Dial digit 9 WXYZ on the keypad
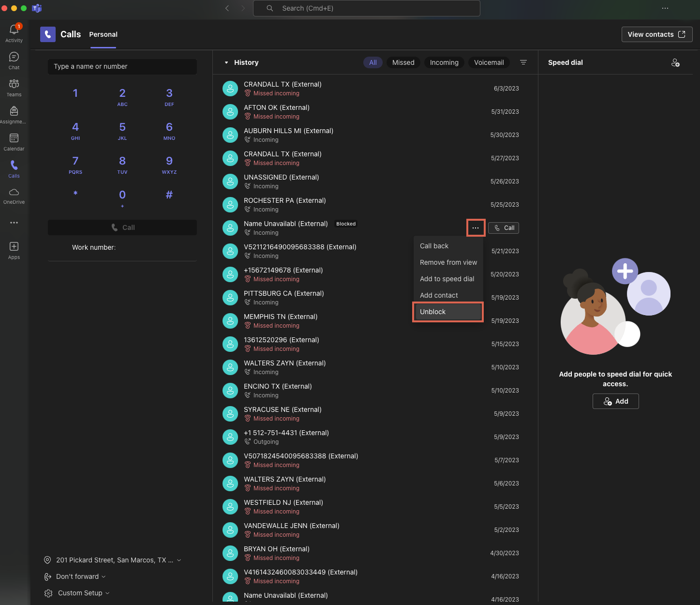This screenshot has width=700, height=605. click(x=169, y=165)
